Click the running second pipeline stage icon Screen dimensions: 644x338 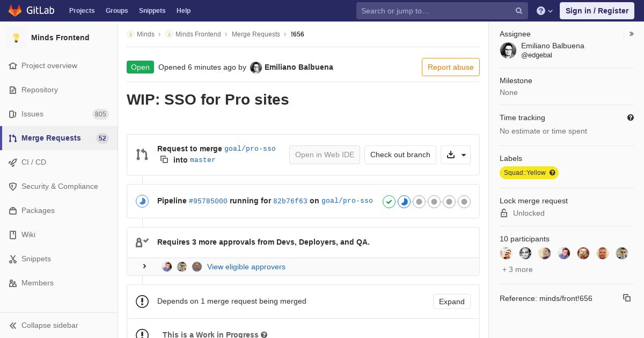coord(404,202)
